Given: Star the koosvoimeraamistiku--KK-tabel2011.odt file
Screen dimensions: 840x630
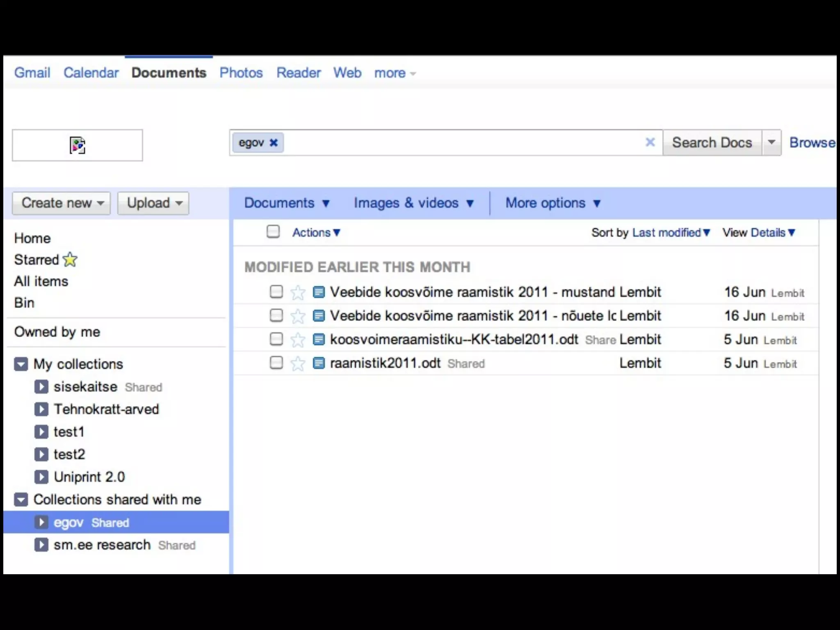Looking at the screenshot, I should (298, 340).
